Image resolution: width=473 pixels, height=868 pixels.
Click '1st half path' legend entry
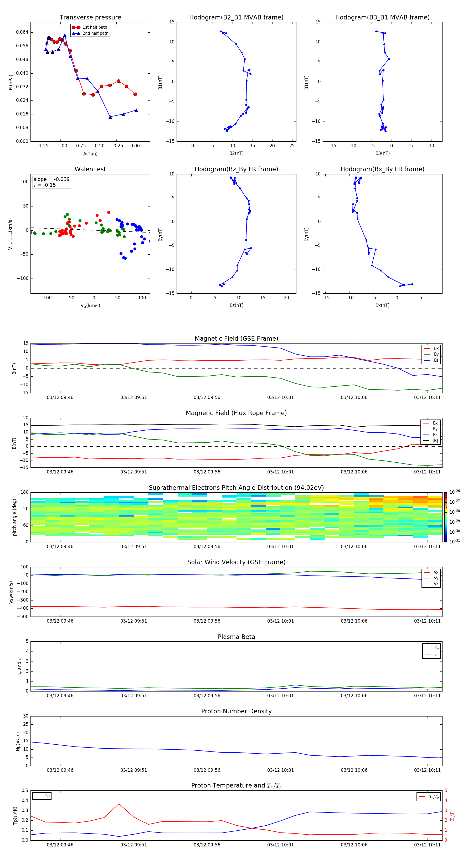point(90,27)
